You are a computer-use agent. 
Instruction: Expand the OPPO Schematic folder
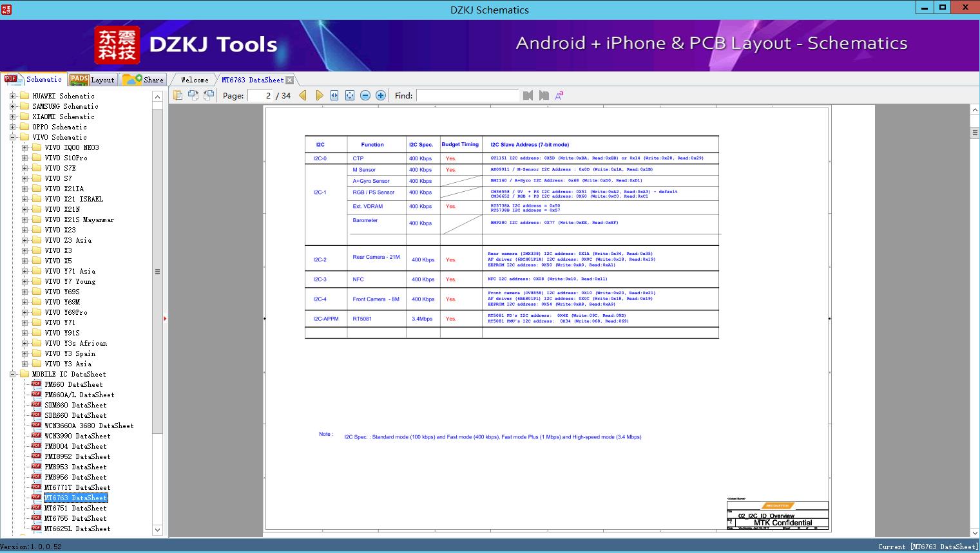[x=12, y=127]
